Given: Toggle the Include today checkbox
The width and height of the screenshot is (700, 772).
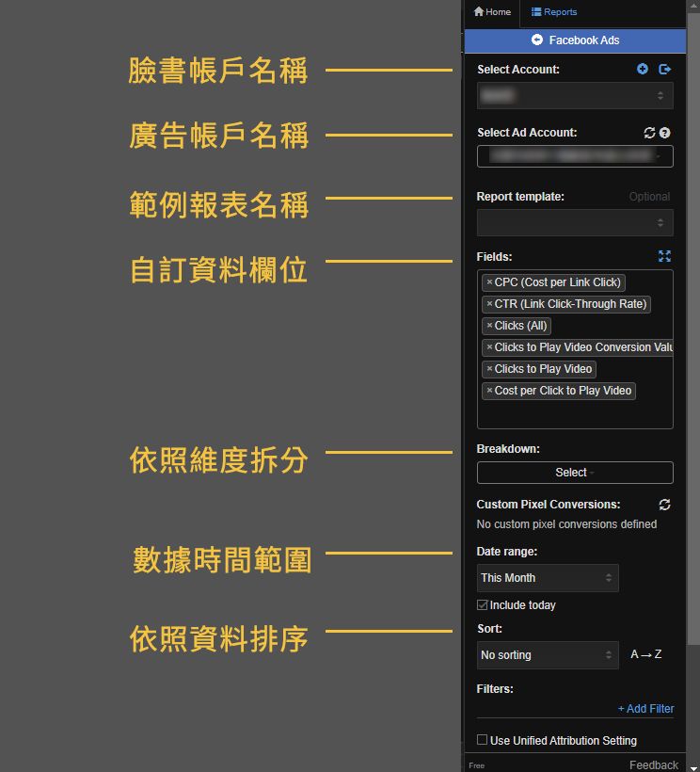Looking at the screenshot, I should pyautogui.click(x=482, y=604).
